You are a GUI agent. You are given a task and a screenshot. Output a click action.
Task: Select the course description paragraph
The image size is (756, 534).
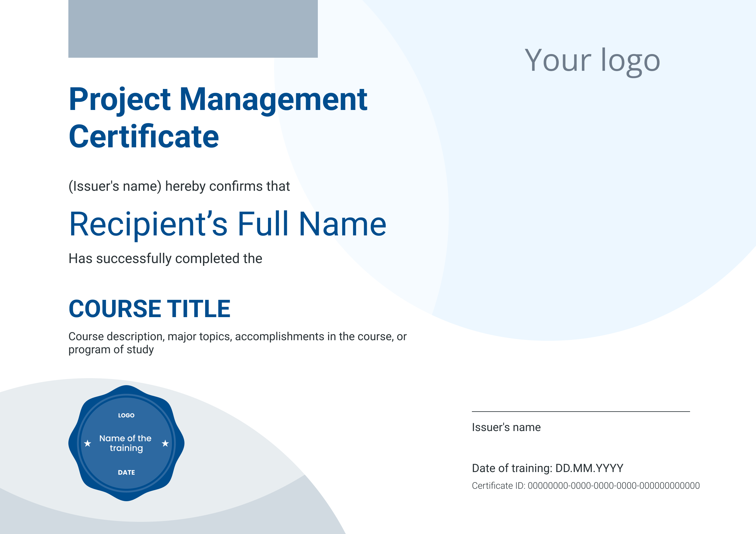[237, 344]
